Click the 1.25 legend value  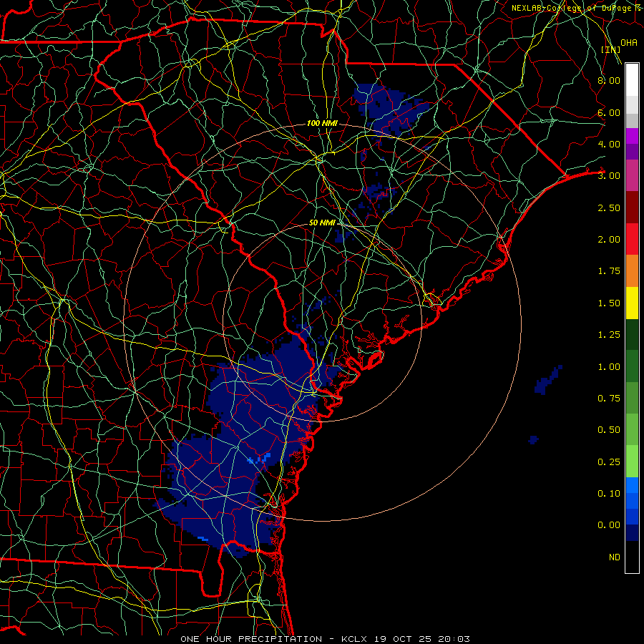[609, 335]
